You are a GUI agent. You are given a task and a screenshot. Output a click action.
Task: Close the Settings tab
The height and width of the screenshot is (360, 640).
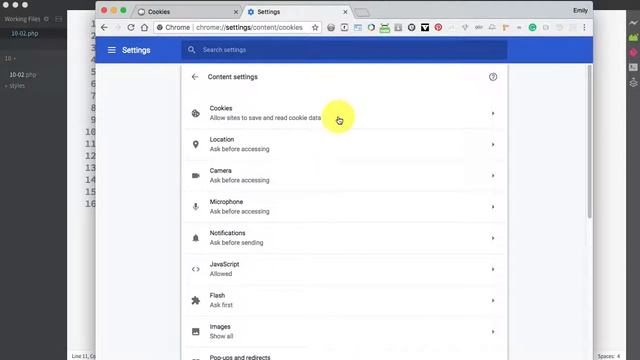[x=345, y=12]
